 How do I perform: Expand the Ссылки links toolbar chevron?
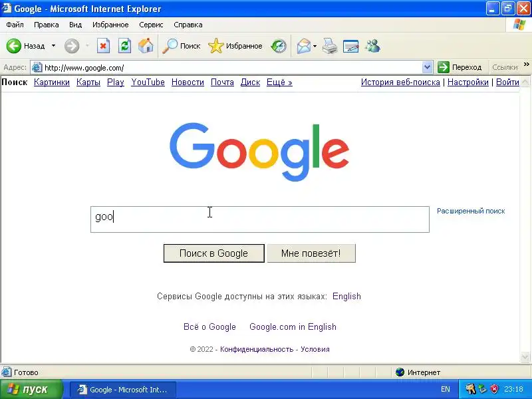click(527, 64)
